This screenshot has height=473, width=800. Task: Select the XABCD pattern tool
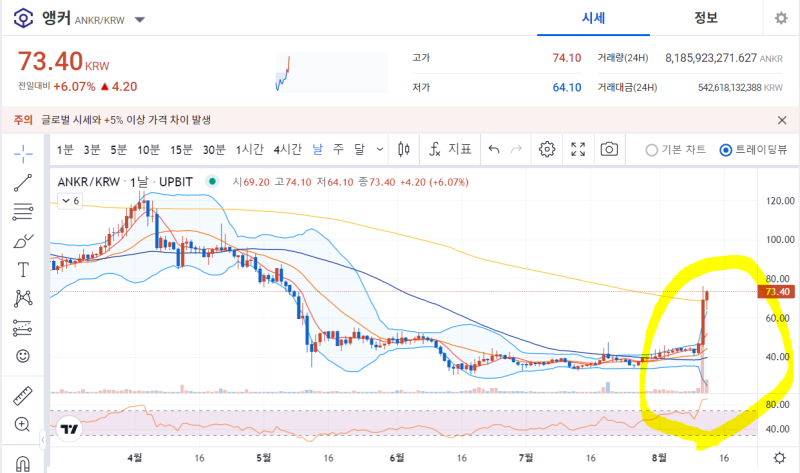click(23, 298)
